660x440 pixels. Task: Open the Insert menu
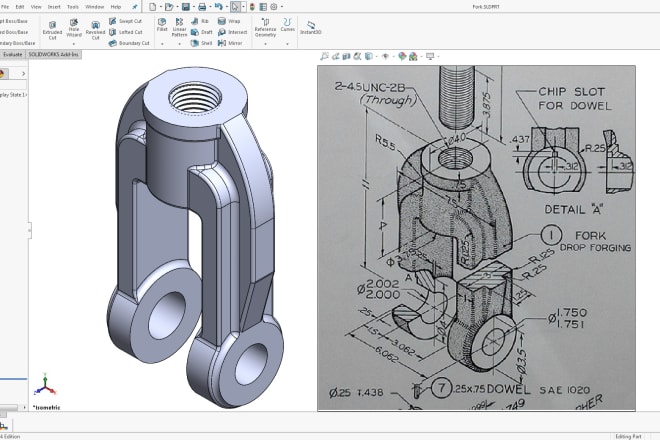coord(54,7)
